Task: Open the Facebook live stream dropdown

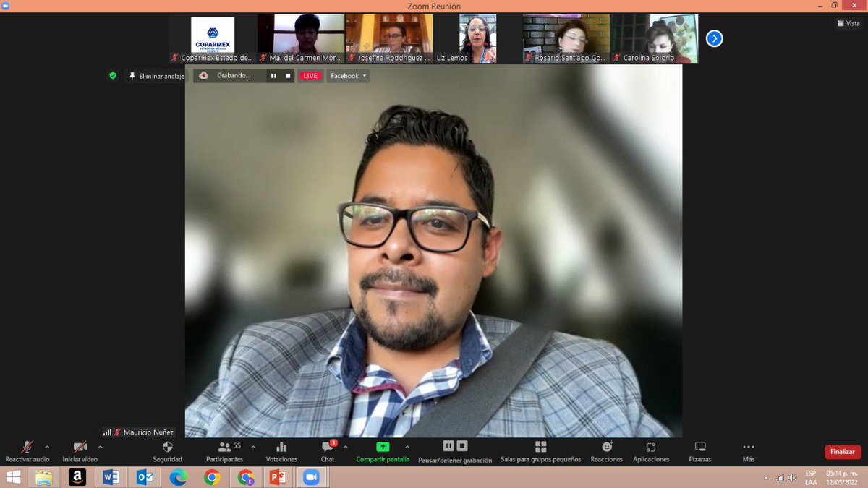Action: [349, 76]
